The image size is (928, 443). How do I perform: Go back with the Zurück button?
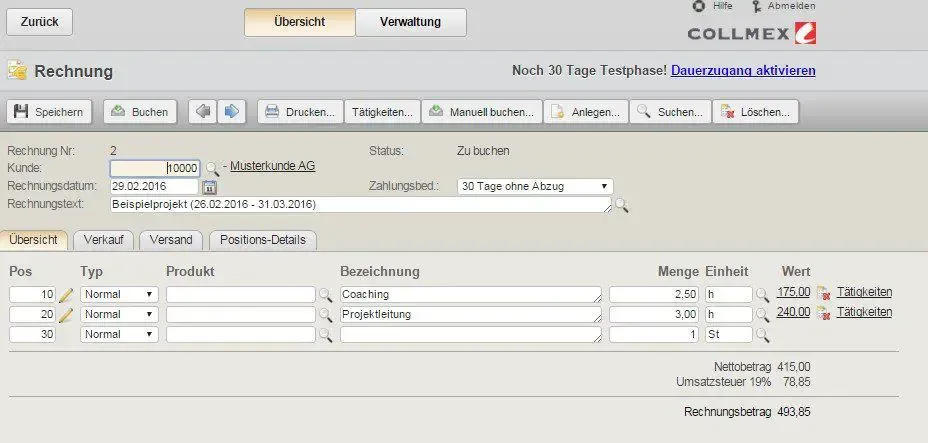click(40, 22)
